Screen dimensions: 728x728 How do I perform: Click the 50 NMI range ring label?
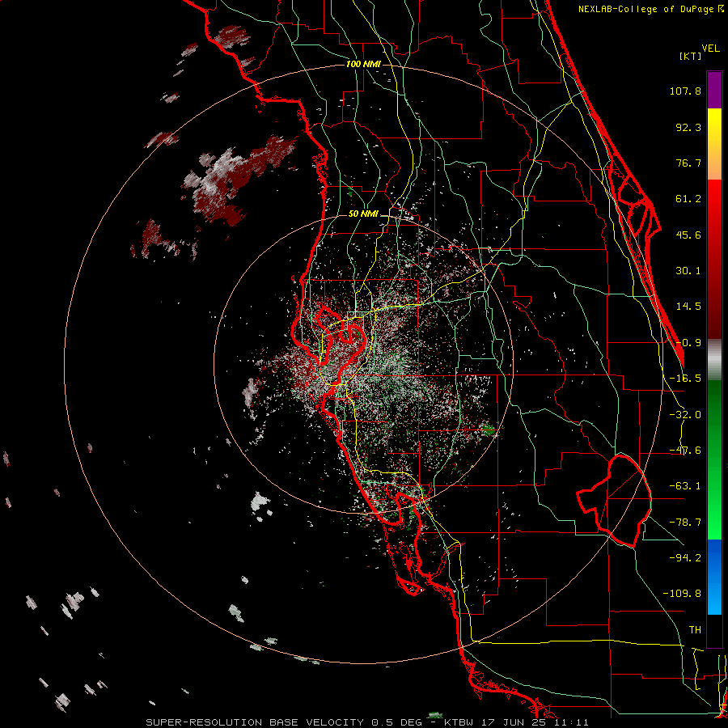coord(363,214)
